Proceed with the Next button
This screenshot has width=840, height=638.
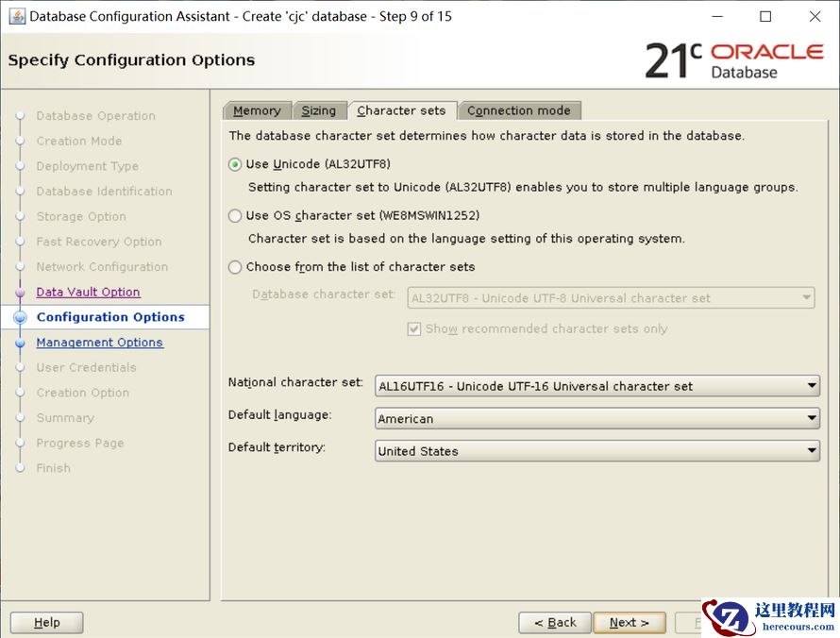pos(630,623)
